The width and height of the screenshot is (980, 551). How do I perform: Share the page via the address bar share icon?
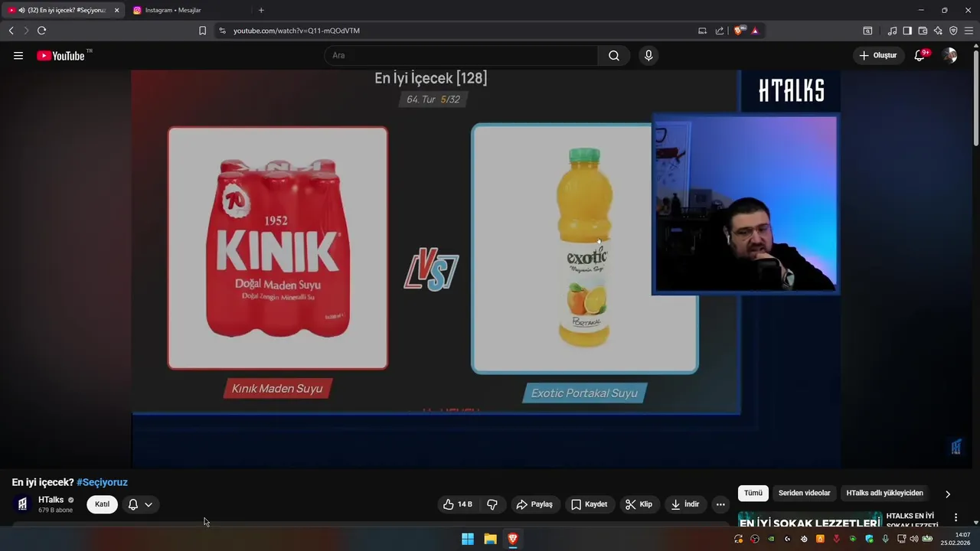click(x=720, y=31)
